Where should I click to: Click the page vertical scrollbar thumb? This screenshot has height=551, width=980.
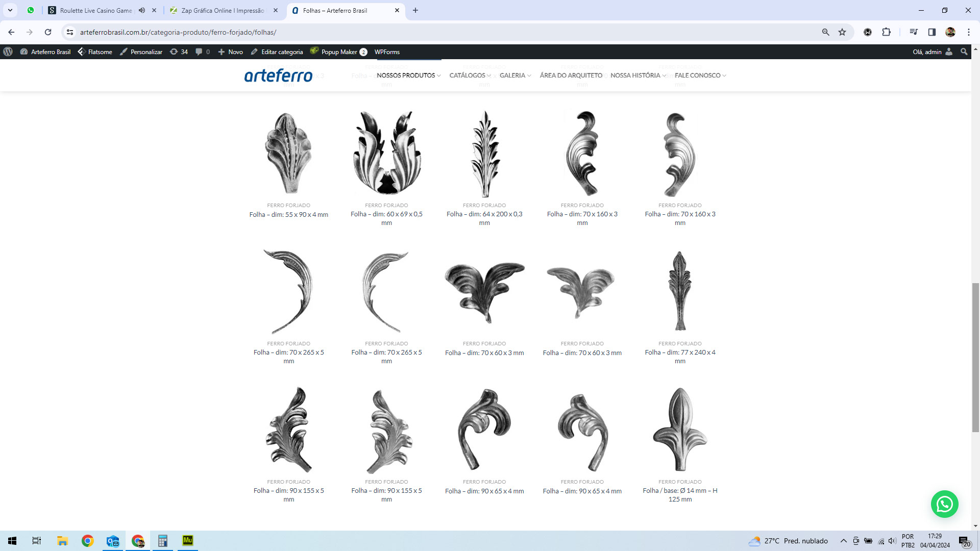click(x=975, y=357)
